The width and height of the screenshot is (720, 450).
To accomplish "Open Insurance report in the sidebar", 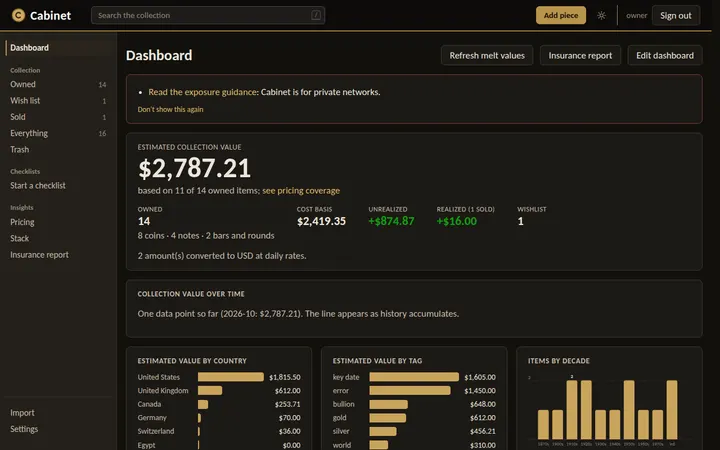I will pyautogui.click(x=59, y=255).
